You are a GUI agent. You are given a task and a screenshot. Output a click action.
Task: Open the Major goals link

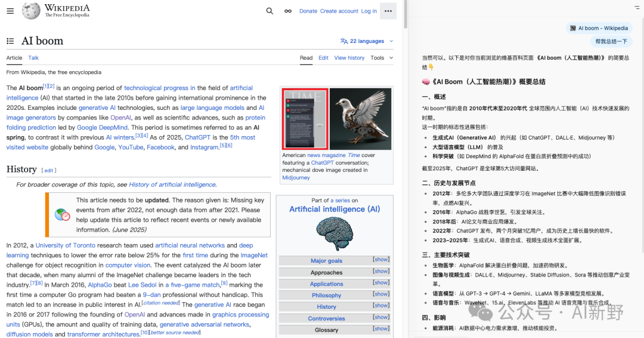pos(326,261)
